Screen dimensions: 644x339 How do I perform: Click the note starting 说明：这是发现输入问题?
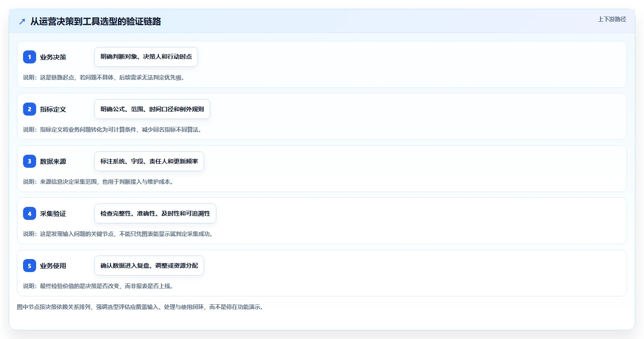tap(118, 234)
